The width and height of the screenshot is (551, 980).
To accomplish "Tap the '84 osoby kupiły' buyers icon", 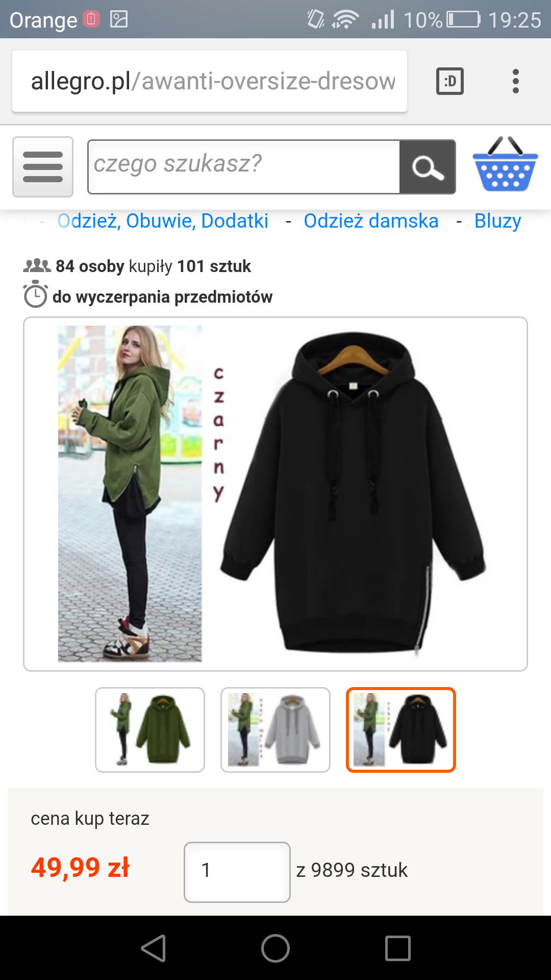I will coord(37,266).
